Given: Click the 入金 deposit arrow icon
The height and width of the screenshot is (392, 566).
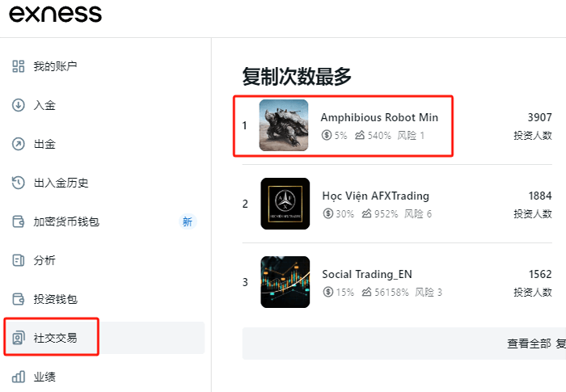Looking at the screenshot, I should (x=19, y=105).
